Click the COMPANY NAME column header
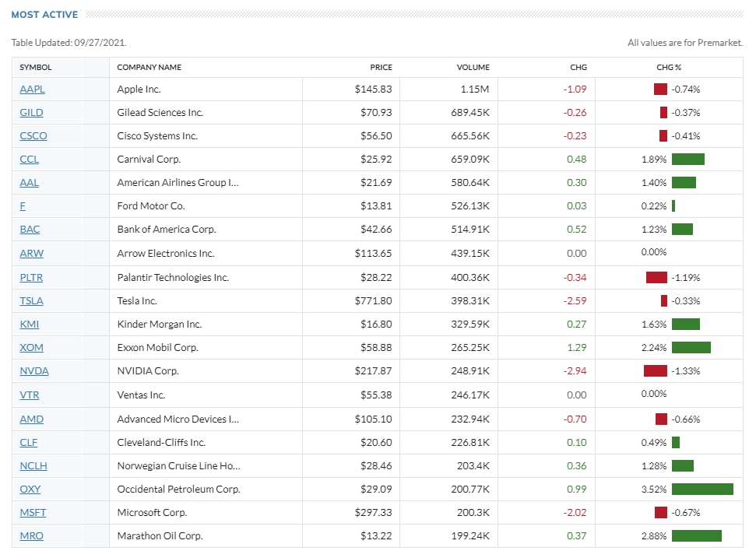Screen dimensions: 756x558 tap(149, 68)
